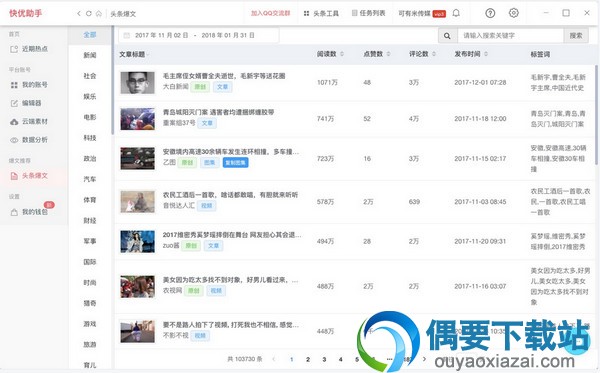This screenshot has width=600, height=373.
Task: Sort by 发布时间 column arrows
Action: [486, 54]
